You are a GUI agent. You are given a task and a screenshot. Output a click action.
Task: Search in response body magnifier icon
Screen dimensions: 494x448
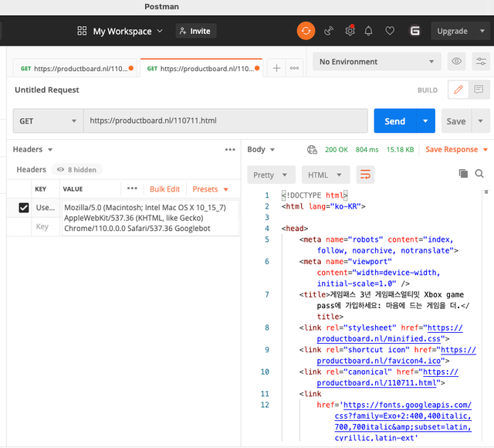(x=479, y=174)
